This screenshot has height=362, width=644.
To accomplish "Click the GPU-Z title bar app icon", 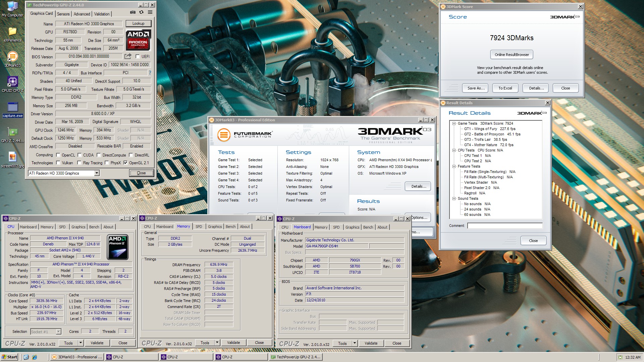I will pyautogui.click(x=30, y=5).
